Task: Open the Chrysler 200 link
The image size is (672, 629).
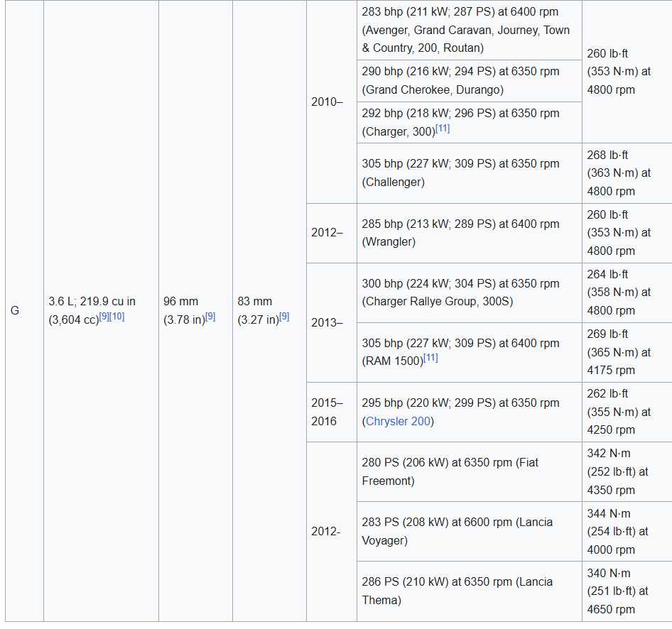Action: coord(398,421)
